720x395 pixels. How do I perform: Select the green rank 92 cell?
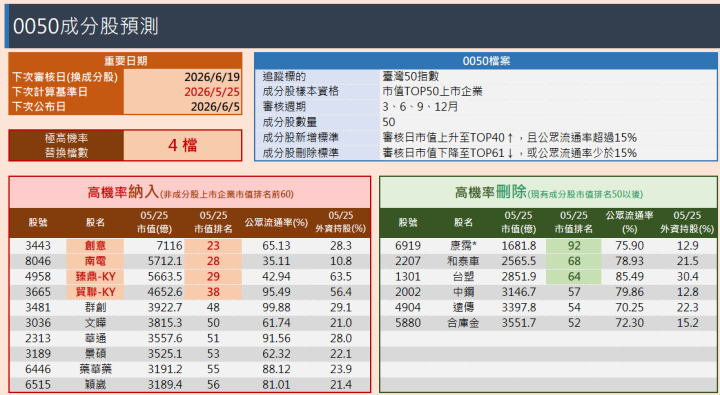click(x=574, y=246)
